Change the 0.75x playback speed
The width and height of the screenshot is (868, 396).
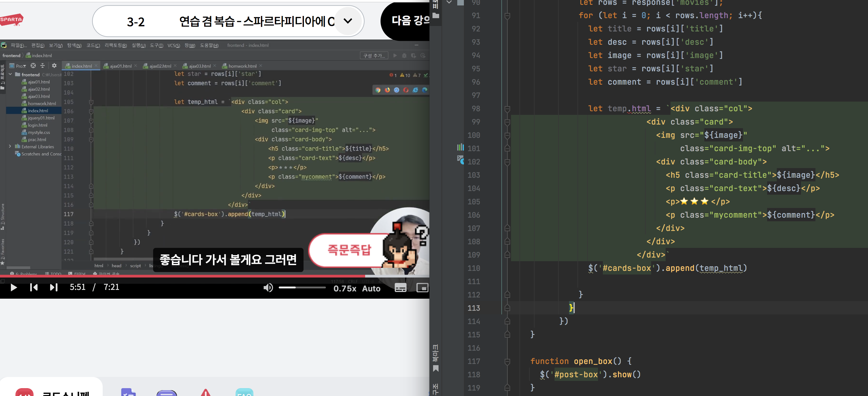tap(345, 288)
